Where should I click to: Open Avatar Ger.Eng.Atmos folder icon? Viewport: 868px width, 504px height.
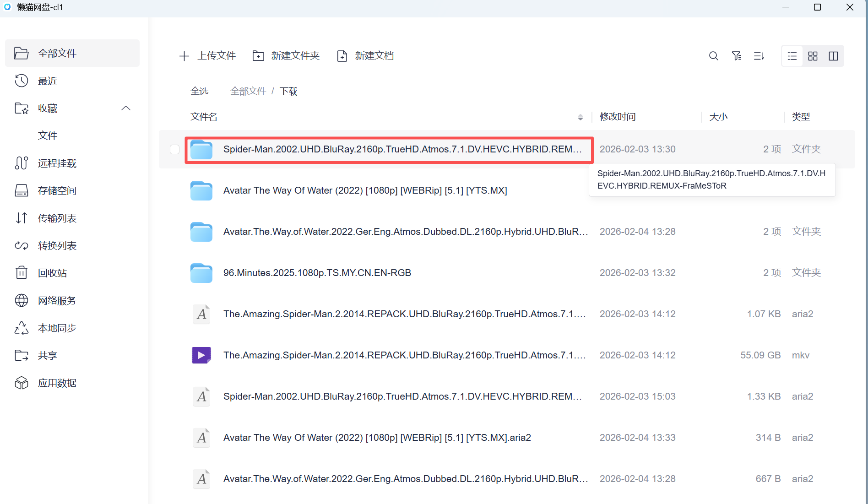(201, 232)
